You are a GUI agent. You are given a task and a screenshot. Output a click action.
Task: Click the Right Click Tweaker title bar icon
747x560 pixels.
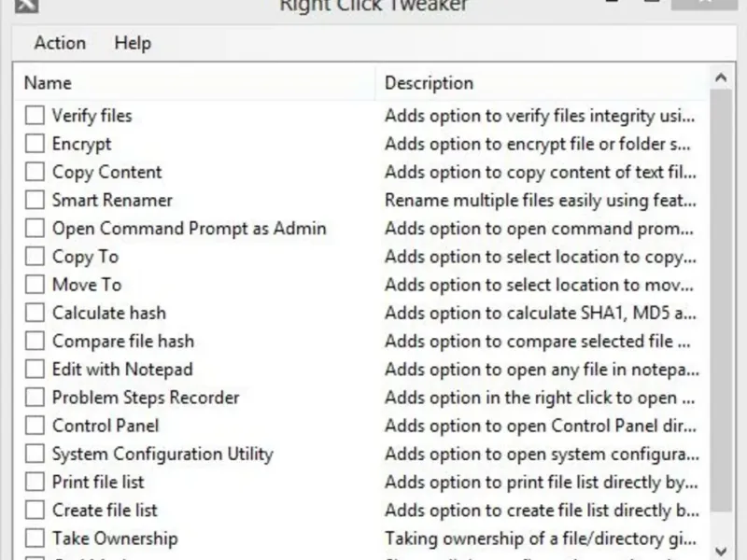tap(26, 5)
